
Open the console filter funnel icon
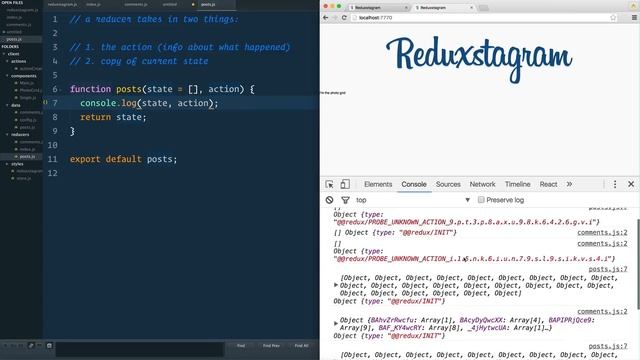click(345, 200)
